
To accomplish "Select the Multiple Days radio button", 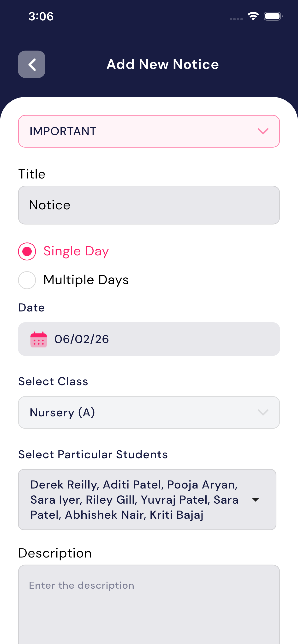I will pyautogui.click(x=27, y=280).
